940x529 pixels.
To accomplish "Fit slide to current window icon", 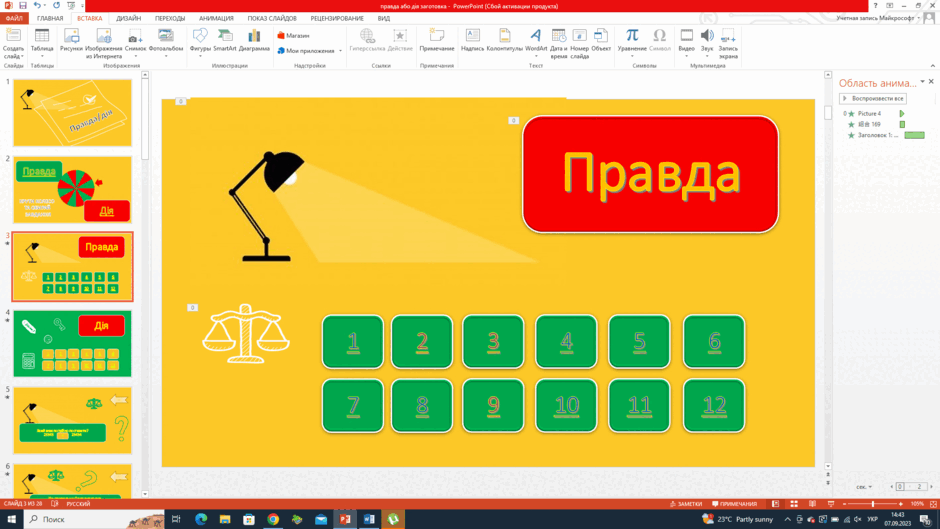I will (933, 504).
